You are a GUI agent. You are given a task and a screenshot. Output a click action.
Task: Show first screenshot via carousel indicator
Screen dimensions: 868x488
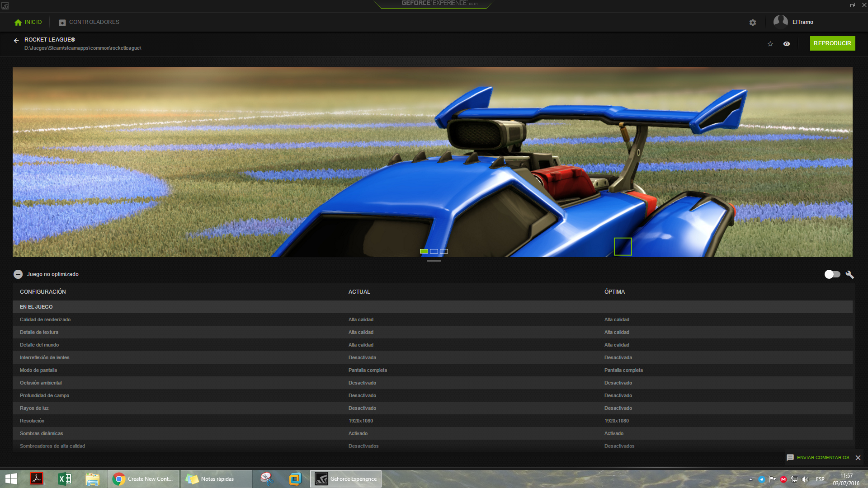pyautogui.click(x=424, y=251)
